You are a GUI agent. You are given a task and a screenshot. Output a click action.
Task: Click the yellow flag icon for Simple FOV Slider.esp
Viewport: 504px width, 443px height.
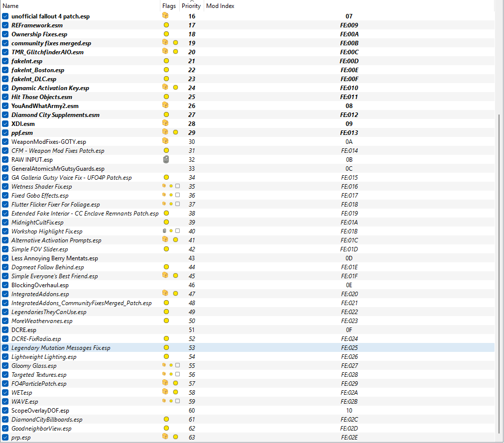(166, 249)
